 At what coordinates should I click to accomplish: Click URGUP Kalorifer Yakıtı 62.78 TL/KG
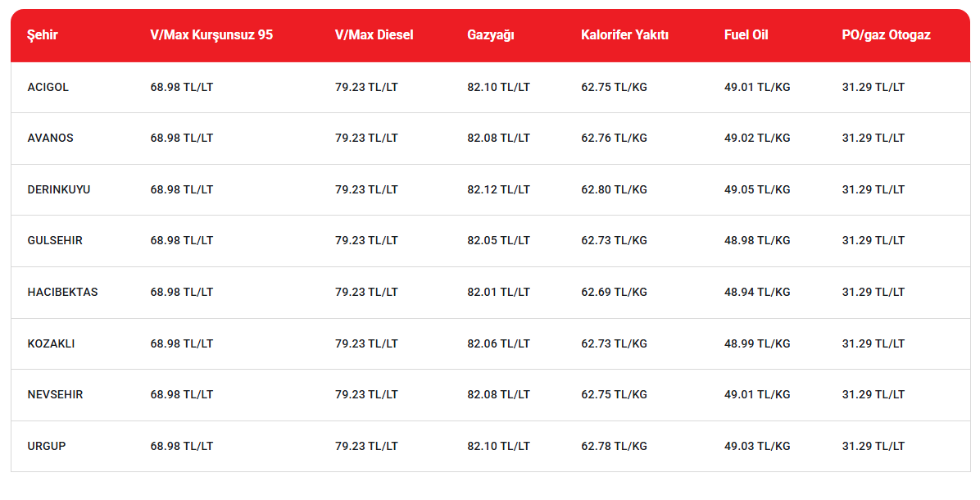point(614,446)
